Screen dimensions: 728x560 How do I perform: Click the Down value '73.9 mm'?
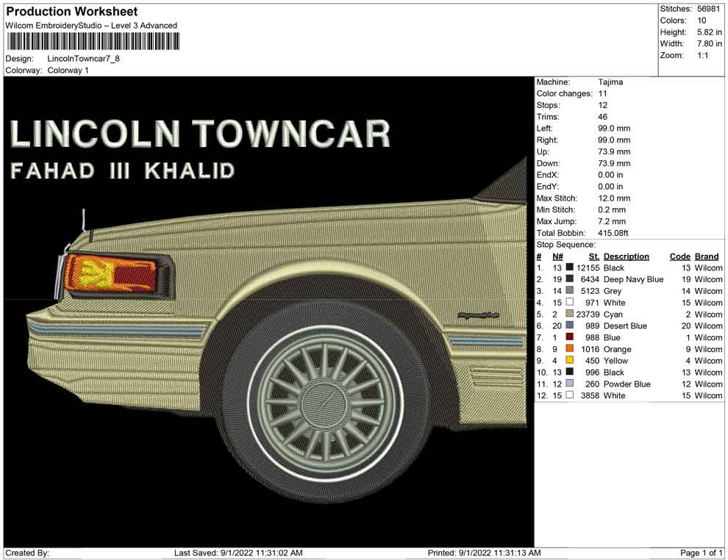click(614, 163)
